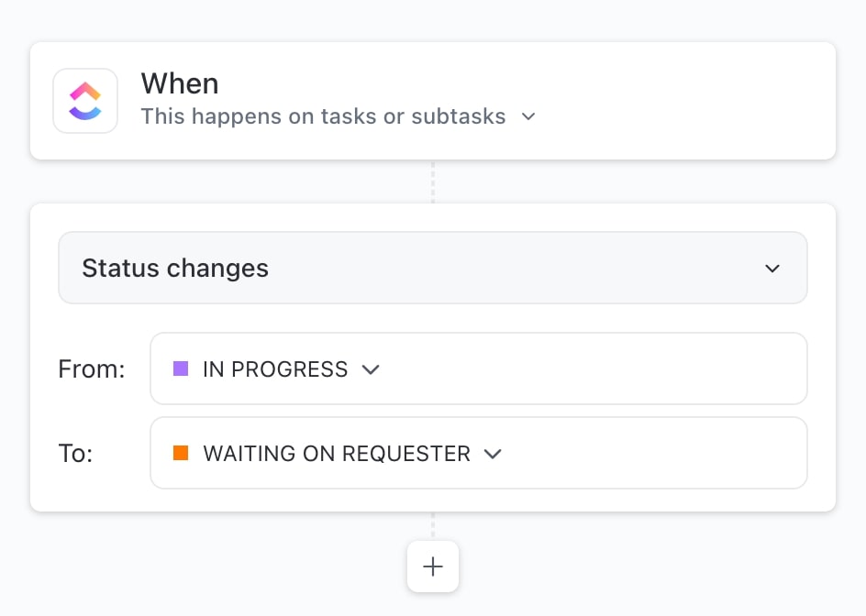
Task: Click the dropdown arrow beside WAITING ON REQUESTER
Action: pos(493,454)
